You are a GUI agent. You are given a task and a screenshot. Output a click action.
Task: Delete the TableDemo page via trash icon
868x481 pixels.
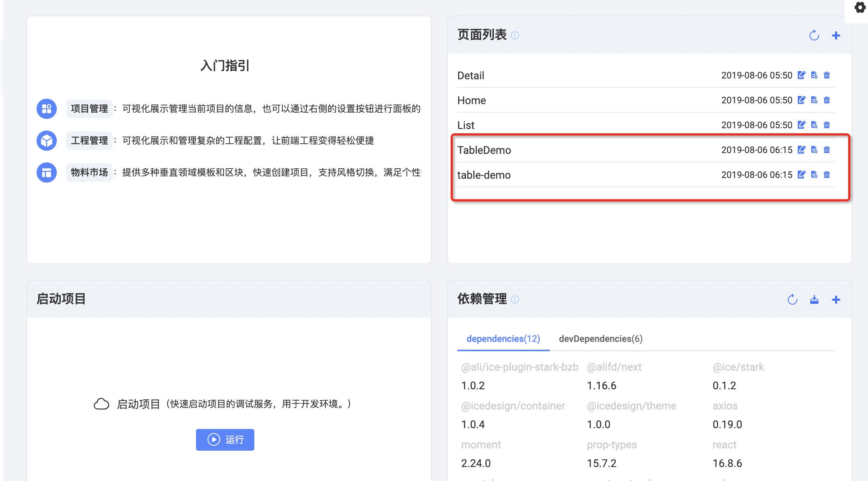tap(826, 150)
